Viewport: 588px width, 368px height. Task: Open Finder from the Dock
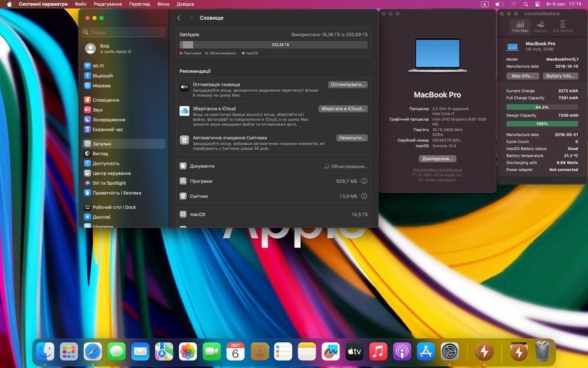[45, 352]
